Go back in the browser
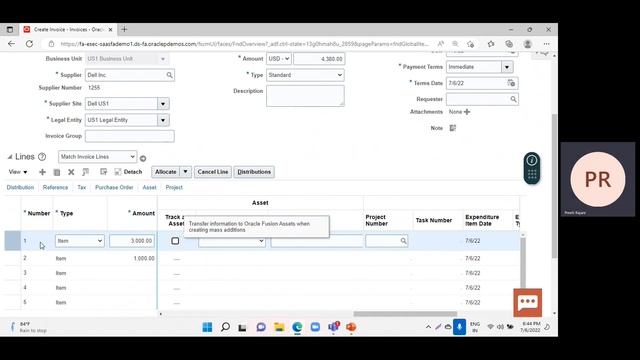The width and height of the screenshot is (640, 360). pos(11,44)
